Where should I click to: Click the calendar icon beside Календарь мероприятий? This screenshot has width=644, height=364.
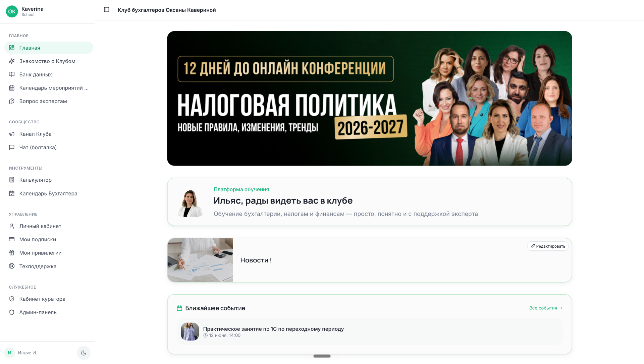[12, 88]
